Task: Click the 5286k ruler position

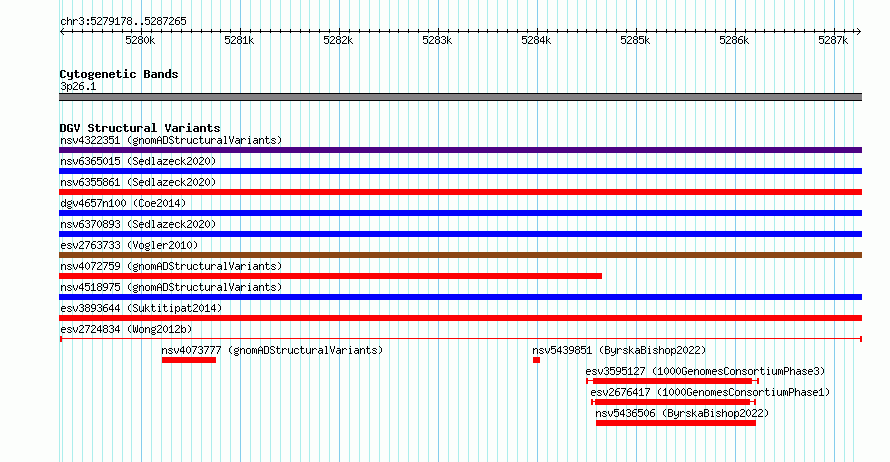Action: 734,40
